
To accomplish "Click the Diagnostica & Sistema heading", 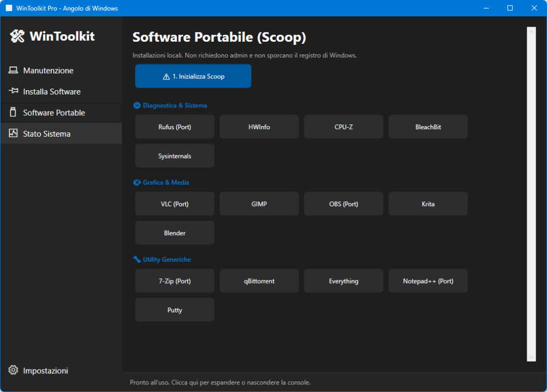I will tap(175, 105).
